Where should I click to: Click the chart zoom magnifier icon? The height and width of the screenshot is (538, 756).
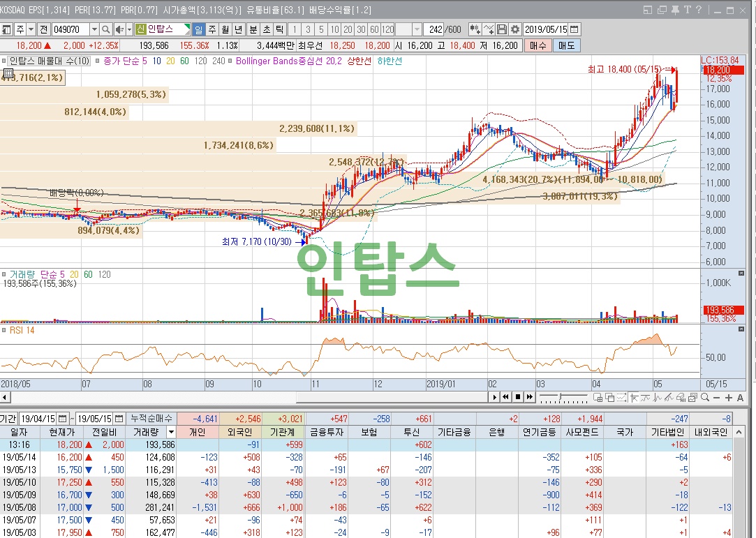point(705,398)
